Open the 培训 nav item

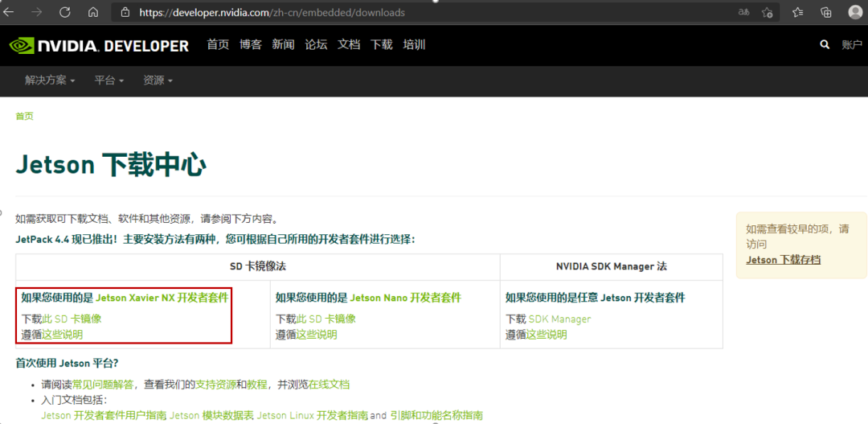414,45
